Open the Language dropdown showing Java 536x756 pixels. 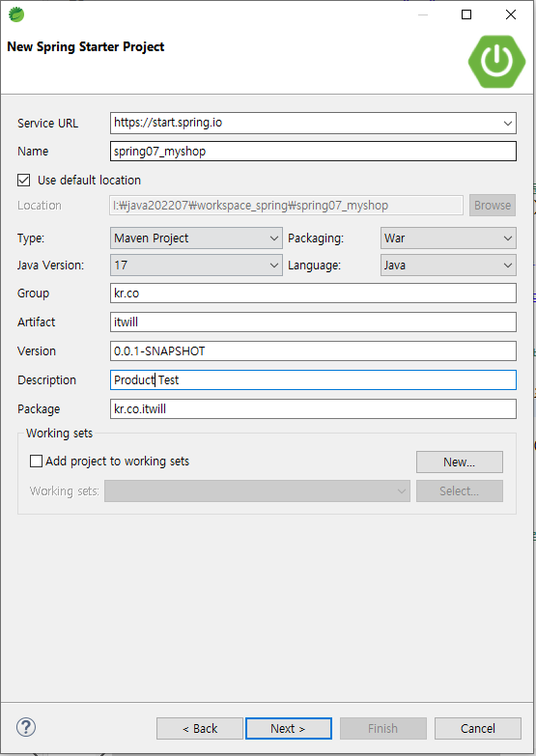[448, 266]
